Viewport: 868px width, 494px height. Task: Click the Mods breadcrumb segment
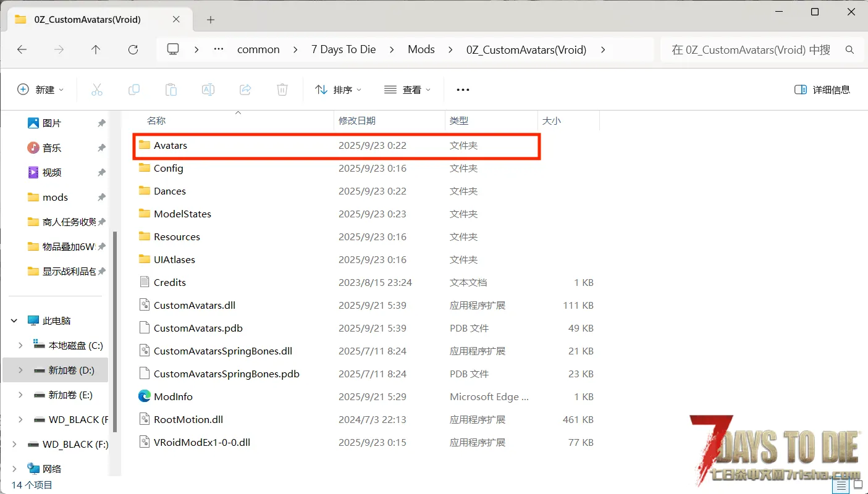click(x=421, y=49)
